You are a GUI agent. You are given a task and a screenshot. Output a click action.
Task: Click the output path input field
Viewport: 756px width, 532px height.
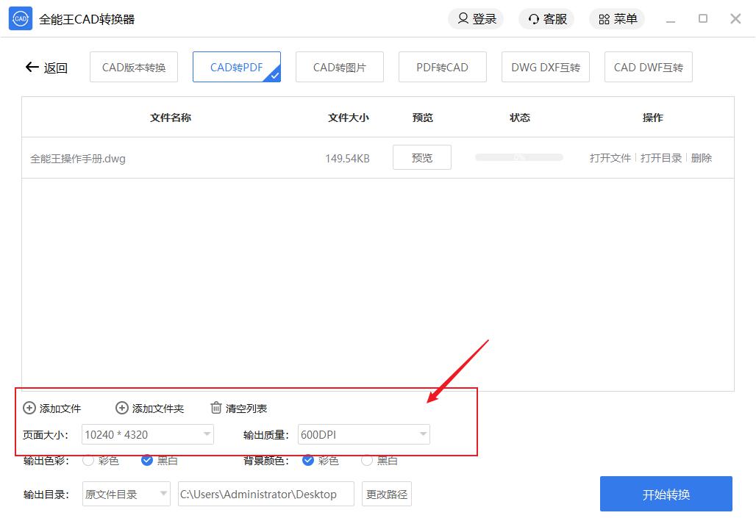point(265,495)
